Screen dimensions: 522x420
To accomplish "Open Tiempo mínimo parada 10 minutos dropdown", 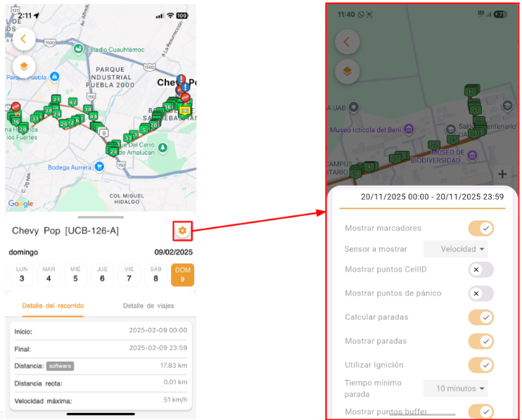I will 455,388.
